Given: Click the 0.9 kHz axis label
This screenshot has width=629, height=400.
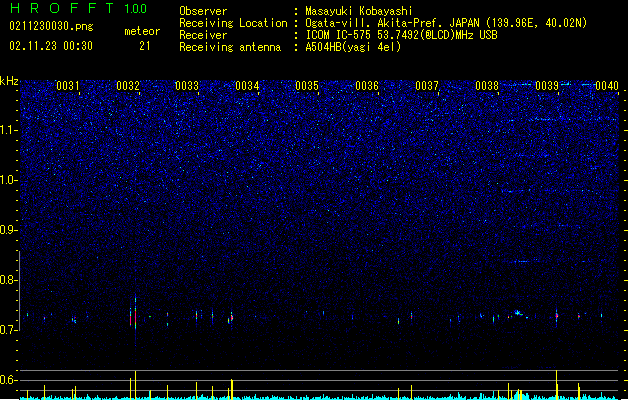Looking at the screenshot, I should point(9,229).
